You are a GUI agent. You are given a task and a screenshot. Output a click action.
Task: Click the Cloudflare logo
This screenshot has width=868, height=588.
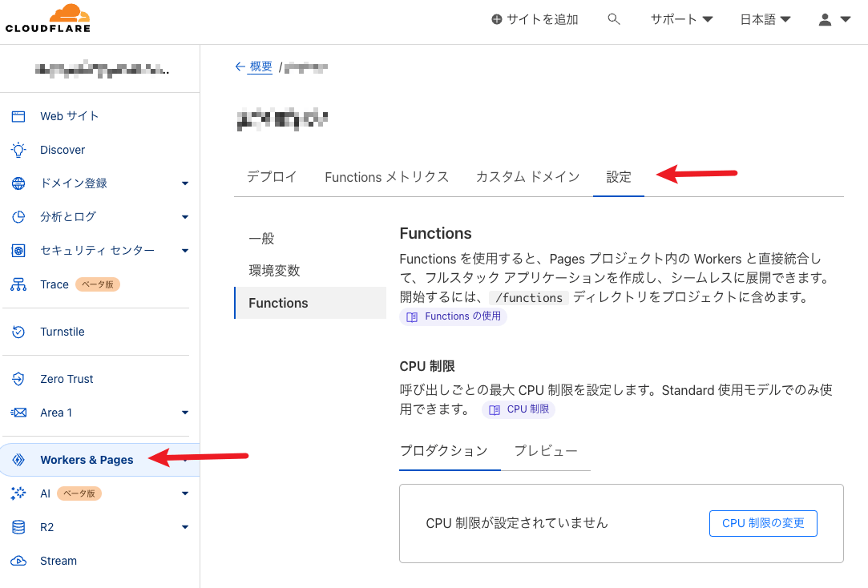point(47,18)
